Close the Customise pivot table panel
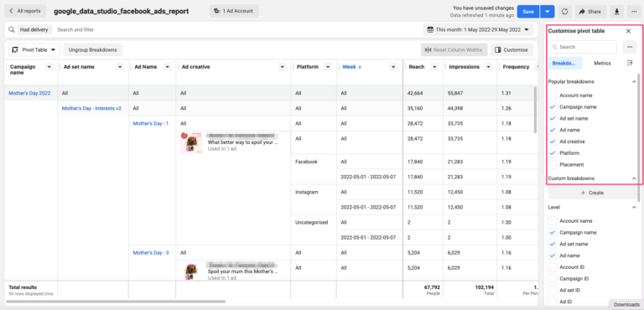The image size is (644, 310). pyautogui.click(x=628, y=31)
